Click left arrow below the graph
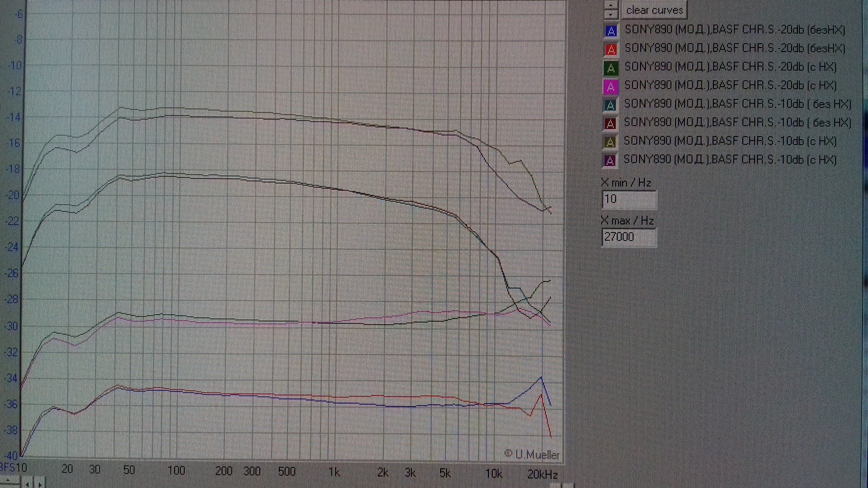Image resolution: width=868 pixels, height=488 pixels. point(28,484)
